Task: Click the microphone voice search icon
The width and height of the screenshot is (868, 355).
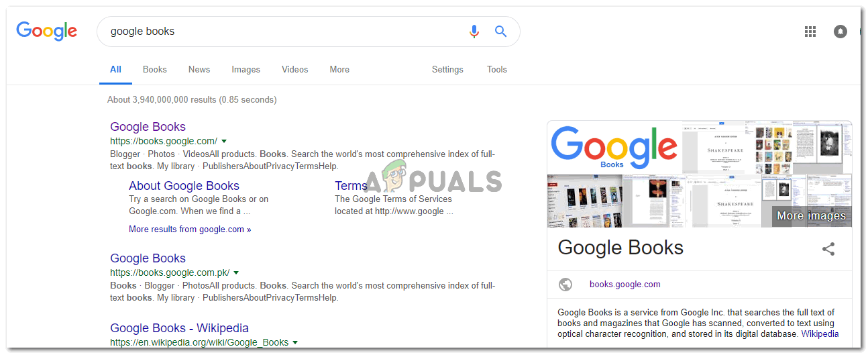Action: (474, 32)
